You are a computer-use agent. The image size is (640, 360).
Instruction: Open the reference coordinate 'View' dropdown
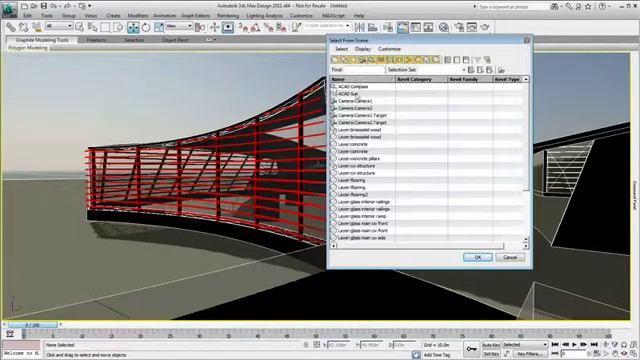[x=179, y=26]
